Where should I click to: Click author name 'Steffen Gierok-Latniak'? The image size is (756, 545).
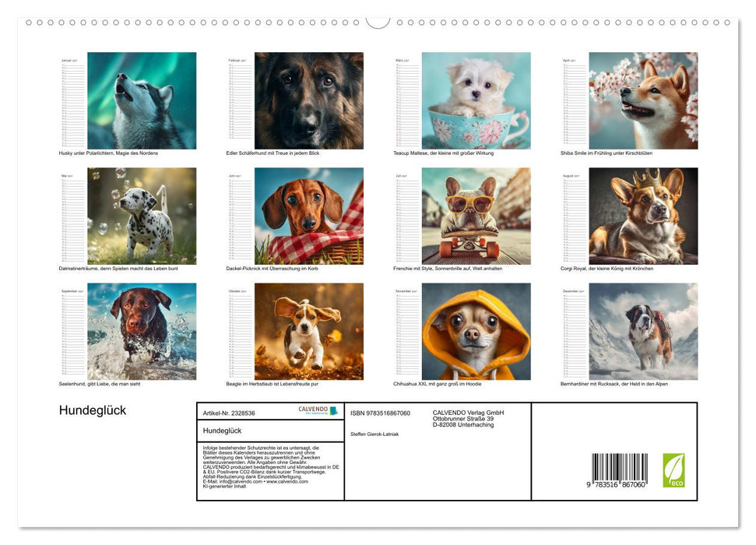coord(374,434)
